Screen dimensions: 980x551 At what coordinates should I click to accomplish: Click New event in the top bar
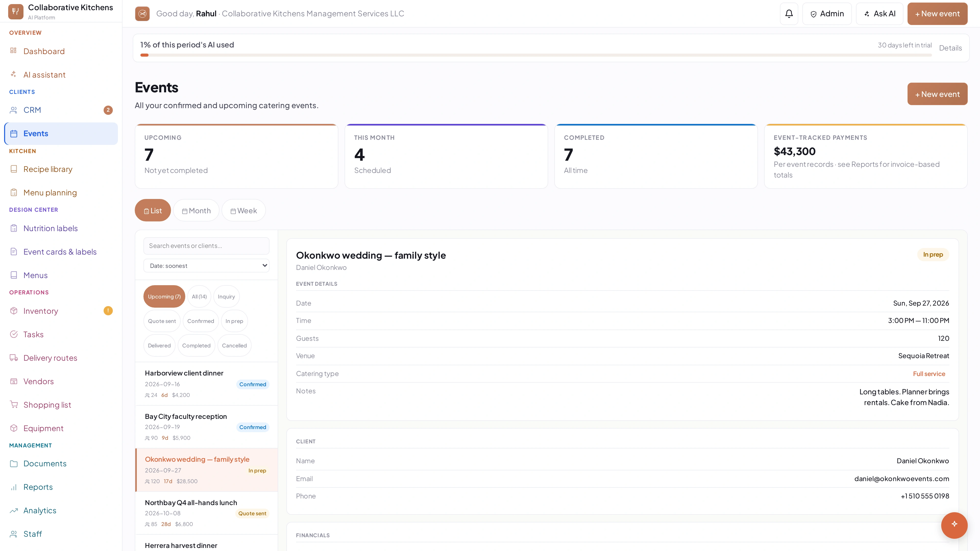click(x=937, y=14)
